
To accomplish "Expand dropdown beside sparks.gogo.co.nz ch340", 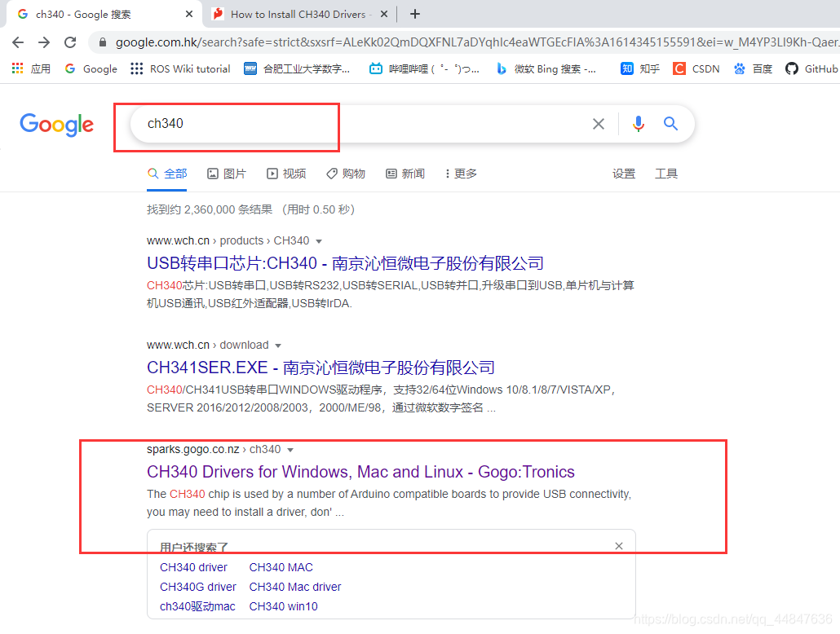I will (x=290, y=450).
